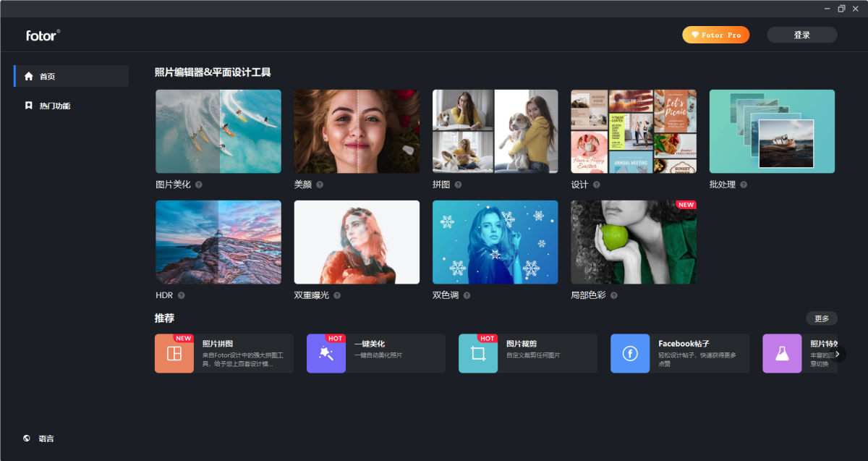Click the help icon next to 图片美化
The image size is (868, 461).
(x=199, y=185)
